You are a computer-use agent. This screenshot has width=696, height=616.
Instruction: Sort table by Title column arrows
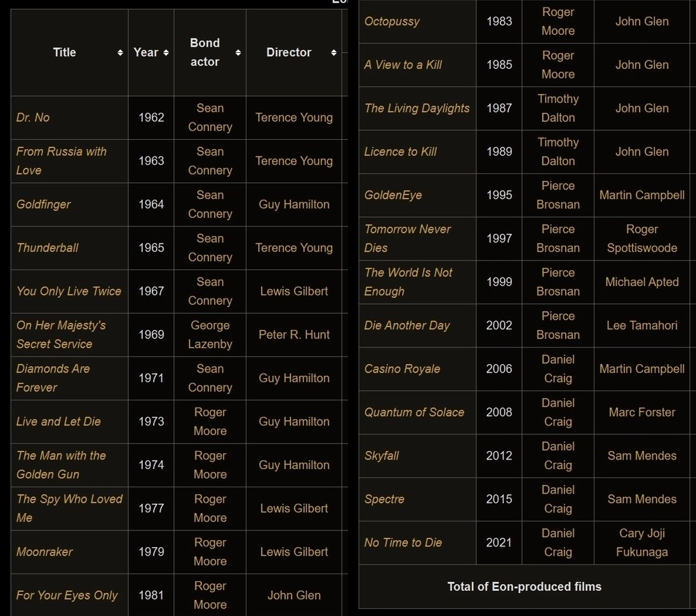coord(120,52)
